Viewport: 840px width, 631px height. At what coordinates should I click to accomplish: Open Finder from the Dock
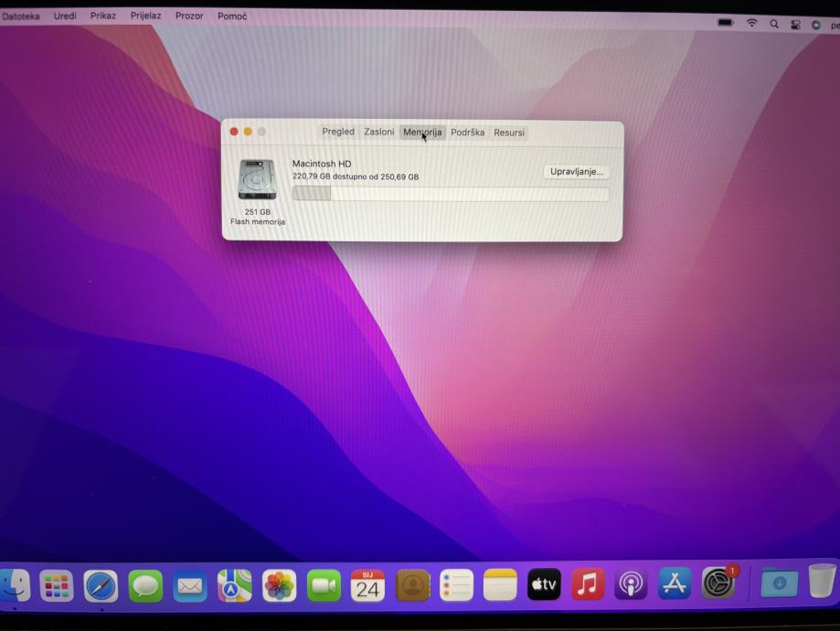click(15, 585)
